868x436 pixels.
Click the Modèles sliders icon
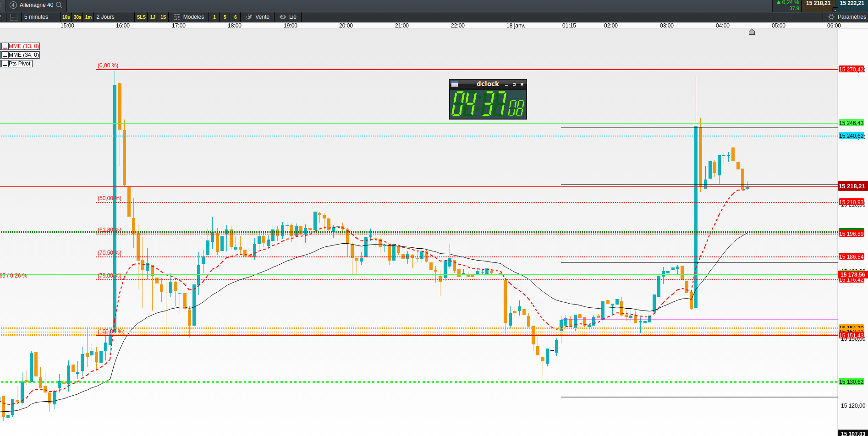[177, 17]
